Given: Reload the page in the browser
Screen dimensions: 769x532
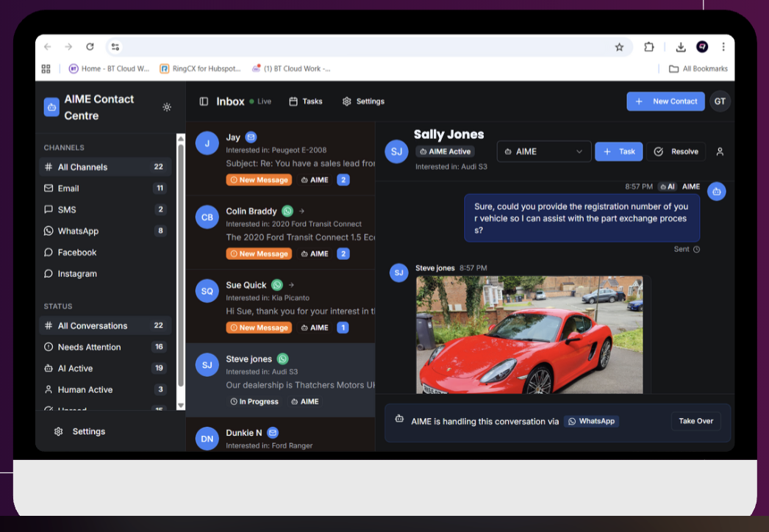Looking at the screenshot, I should coord(90,47).
